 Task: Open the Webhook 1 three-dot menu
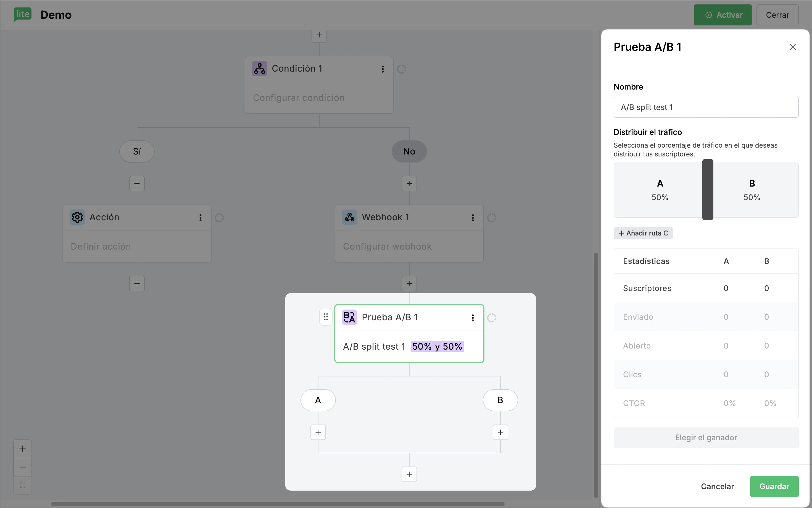(473, 218)
